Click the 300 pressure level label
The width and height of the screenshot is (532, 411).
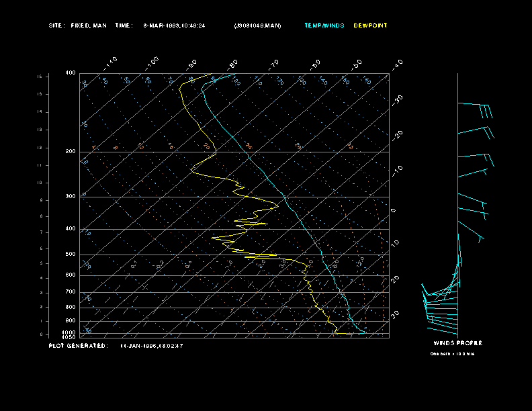coord(71,197)
